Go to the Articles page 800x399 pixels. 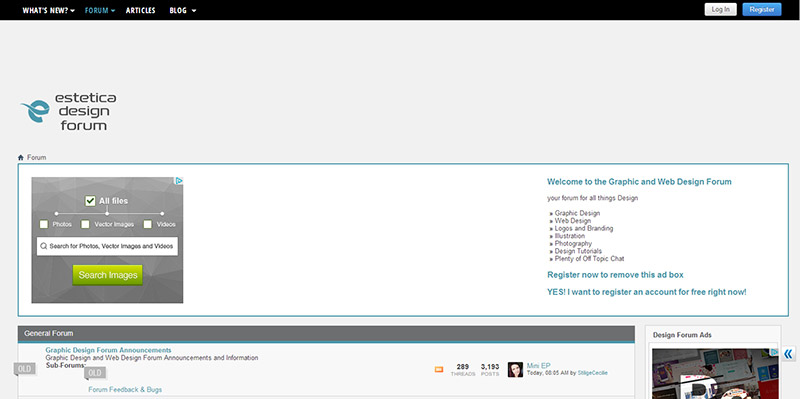pos(140,10)
